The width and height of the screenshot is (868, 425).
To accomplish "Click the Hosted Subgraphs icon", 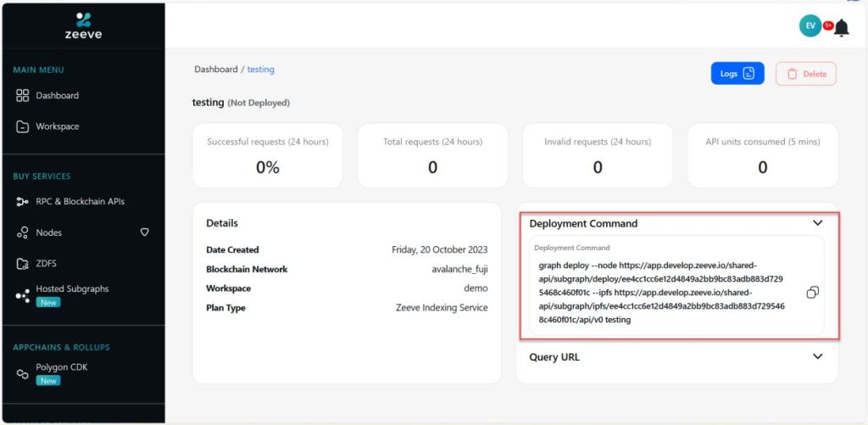I will (x=22, y=296).
